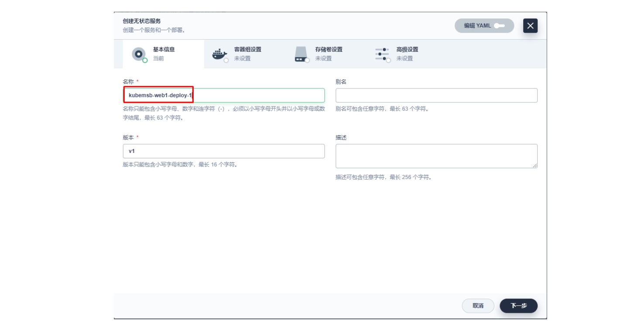Click the 基本信息 step icon

(139, 54)
